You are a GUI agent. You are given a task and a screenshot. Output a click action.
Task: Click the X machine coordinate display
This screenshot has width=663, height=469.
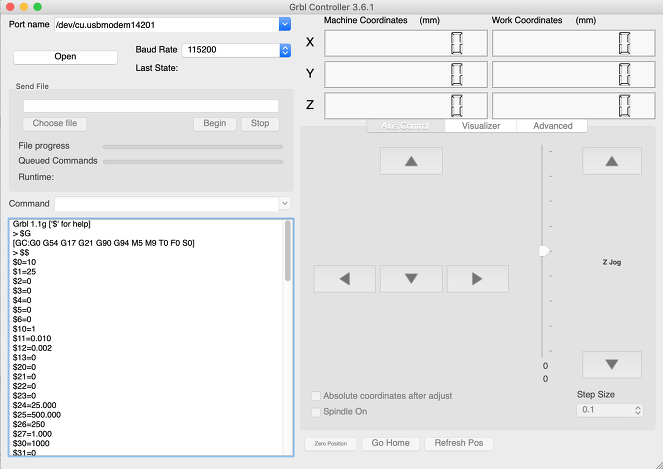[x=405, y=43]
